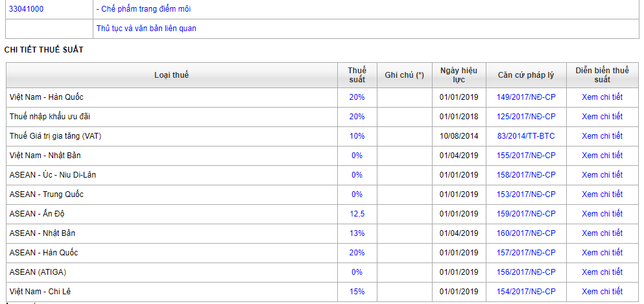
Task: View details for ASEAN - Hàn Quốc row
Action: coord(602,253)
